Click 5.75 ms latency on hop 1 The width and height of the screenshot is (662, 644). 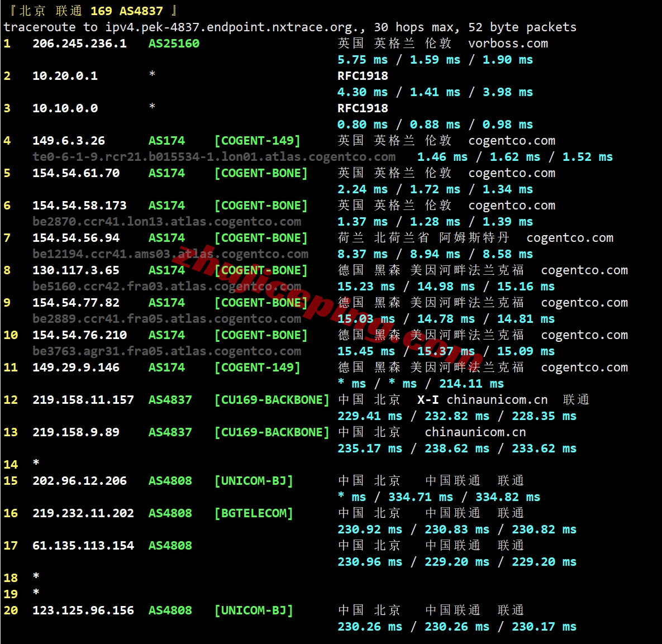pyautogui.click(x=363, y=60)
